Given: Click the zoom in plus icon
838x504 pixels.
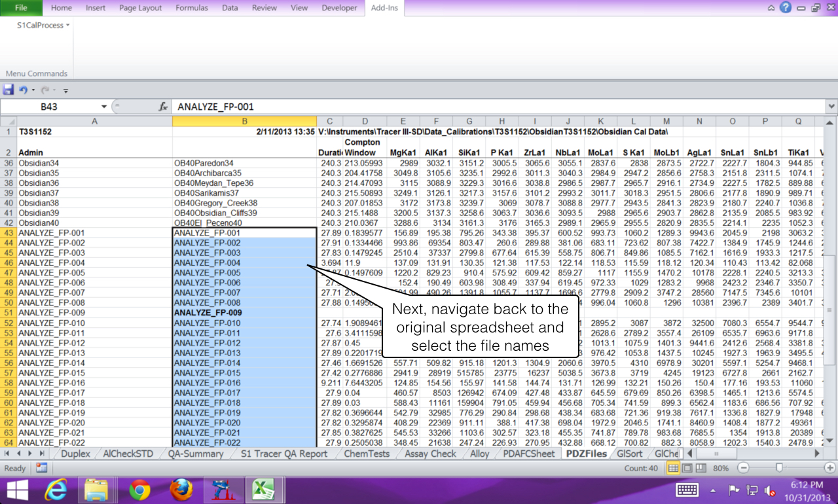Looking at the screenshot, I should [x=829, y=468].
